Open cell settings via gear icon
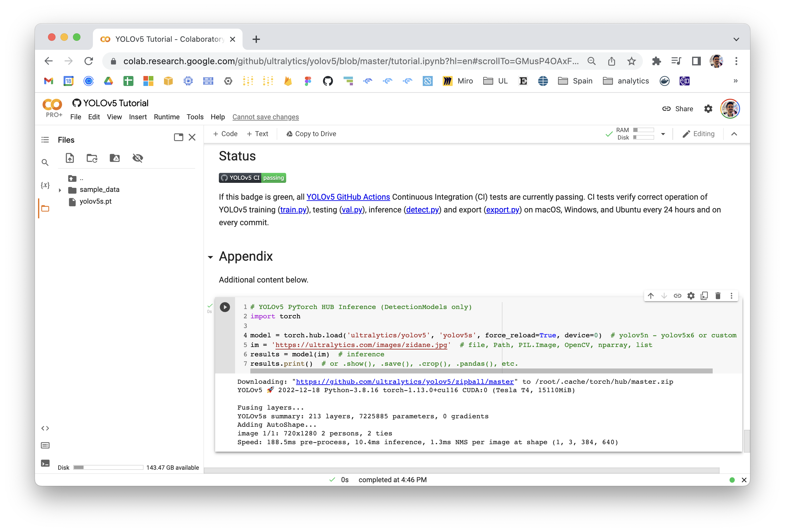785x532 pixels. click(x=691, y=295)
